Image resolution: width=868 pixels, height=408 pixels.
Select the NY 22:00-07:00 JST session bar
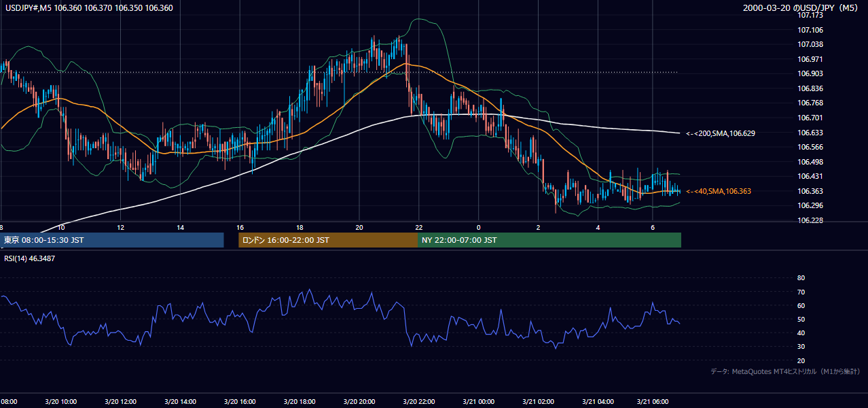[549, 240]
